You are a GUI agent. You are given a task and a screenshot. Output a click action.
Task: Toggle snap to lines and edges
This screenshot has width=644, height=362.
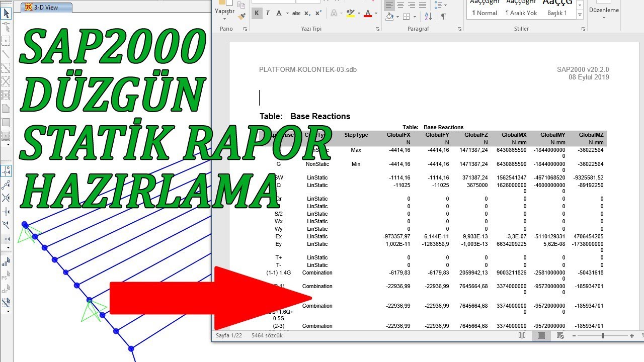click(x=6, y=225)
